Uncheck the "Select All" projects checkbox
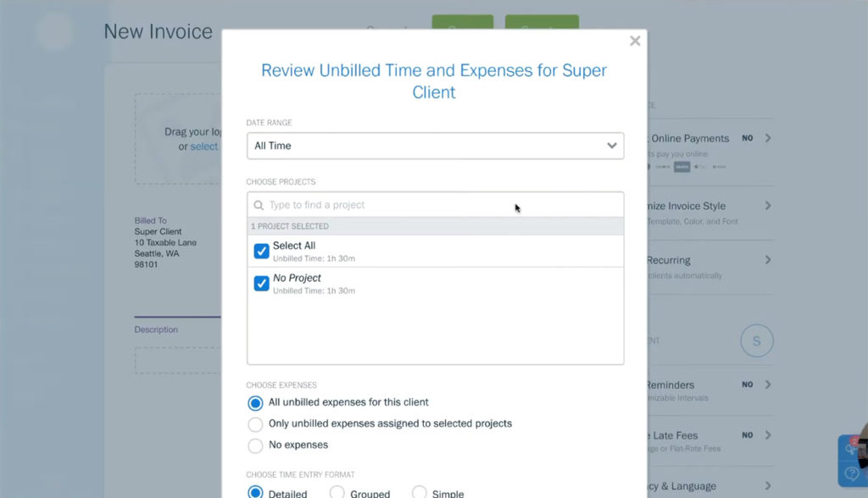 [x=261, y=252]
